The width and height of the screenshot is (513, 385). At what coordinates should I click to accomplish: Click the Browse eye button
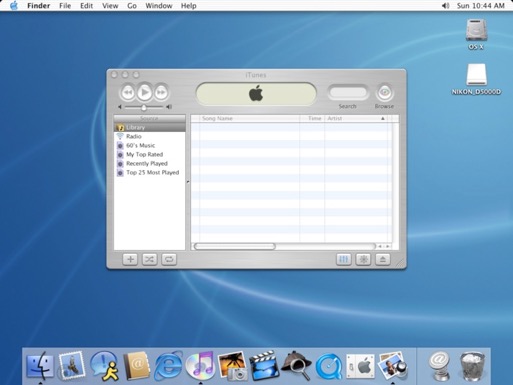point(384,92)
